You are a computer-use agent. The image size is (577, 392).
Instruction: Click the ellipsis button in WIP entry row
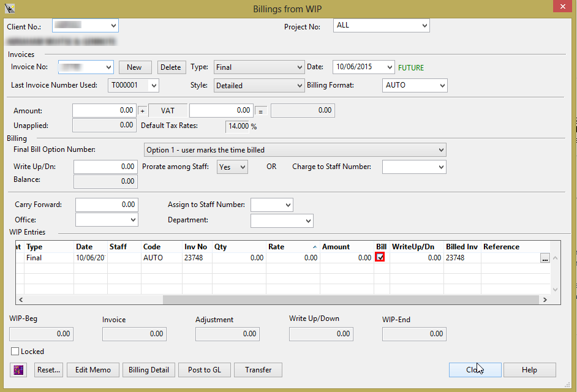(x=545, y=258)
